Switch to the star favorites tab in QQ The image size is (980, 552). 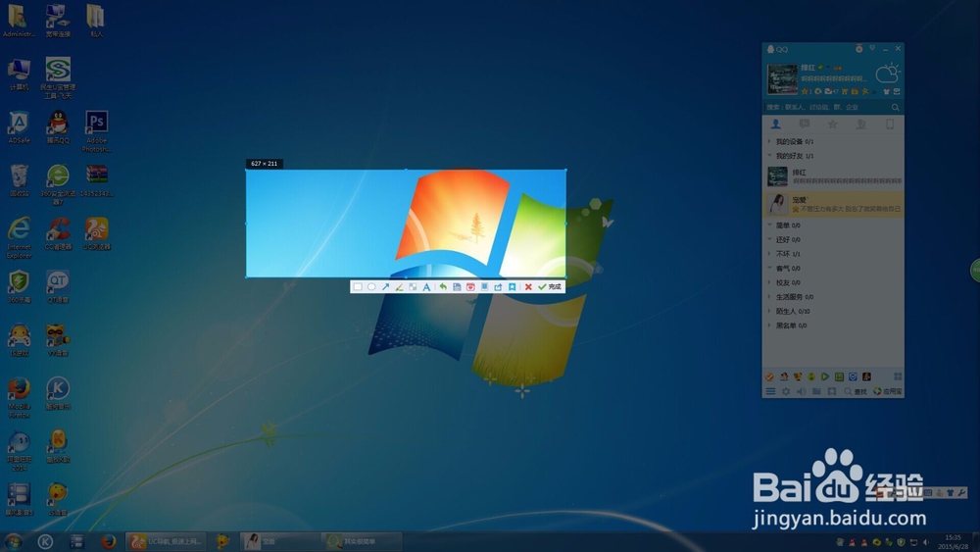click(832, 124)
